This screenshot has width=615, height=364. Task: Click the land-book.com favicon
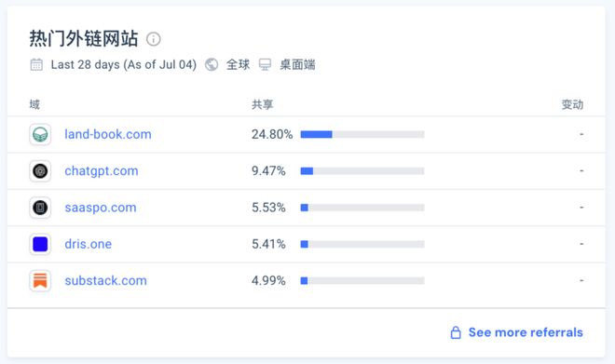pyautogui.click(x=40, y=134)
